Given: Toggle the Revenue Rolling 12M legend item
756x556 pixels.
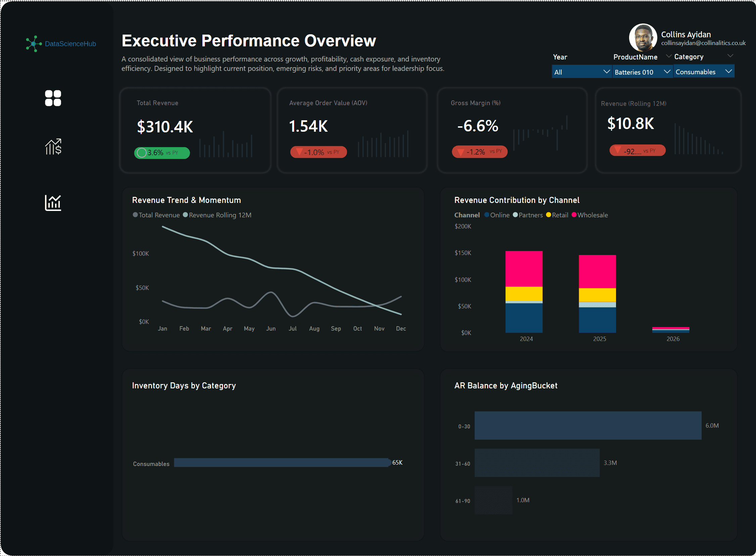Looking at the screenshot, I should pos(217,215).
